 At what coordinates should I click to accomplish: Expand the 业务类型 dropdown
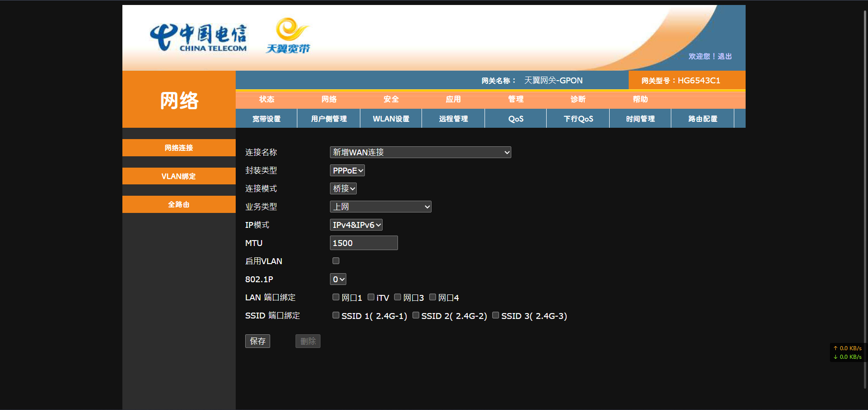point(380,207)
